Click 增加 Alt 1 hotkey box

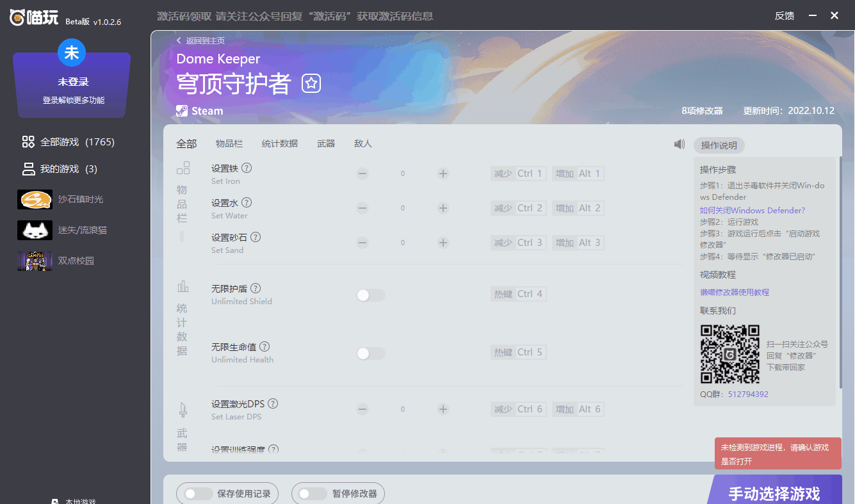point(578,174)
